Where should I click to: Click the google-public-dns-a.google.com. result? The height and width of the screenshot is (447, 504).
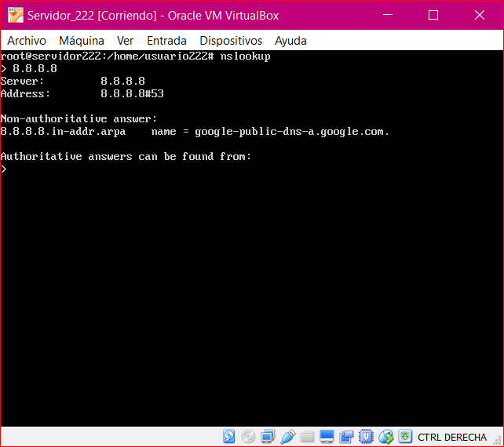click(292, 132)
